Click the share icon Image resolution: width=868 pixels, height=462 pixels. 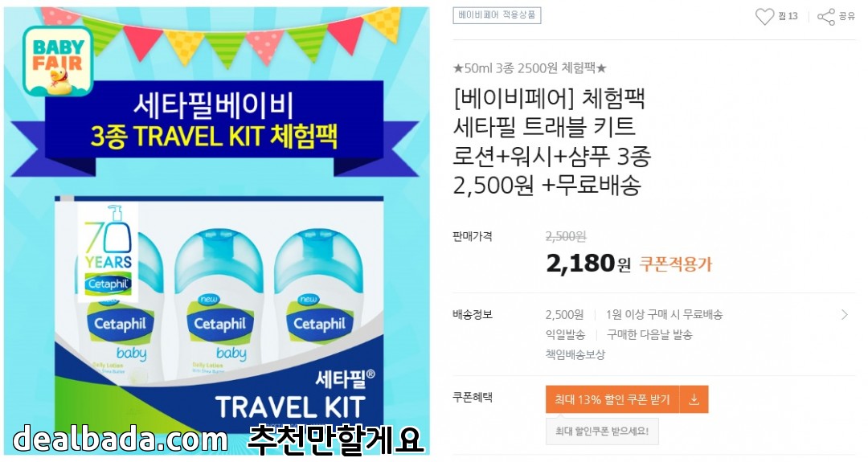click(826, 17)
